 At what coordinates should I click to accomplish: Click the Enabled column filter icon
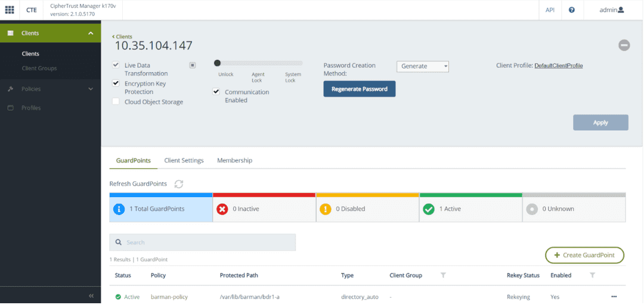point(592,275)
